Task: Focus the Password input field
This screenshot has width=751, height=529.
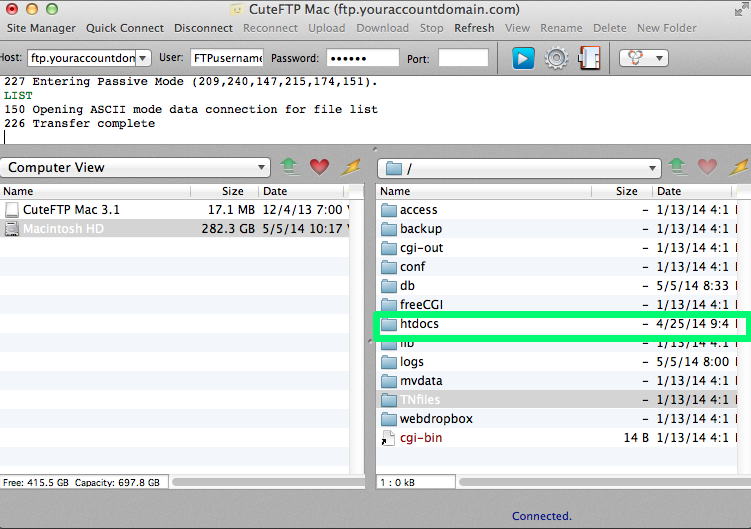Action: [x=363, y=58]
